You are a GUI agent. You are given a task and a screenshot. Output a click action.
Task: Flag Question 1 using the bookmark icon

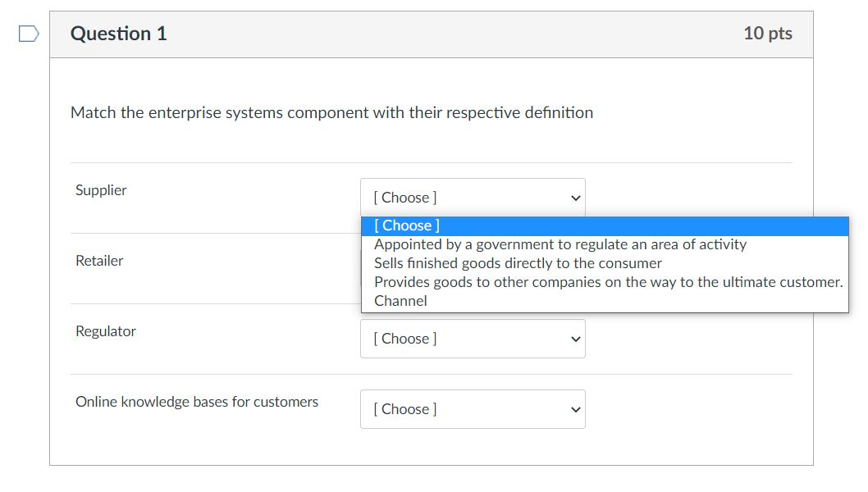tap(27, 33)
